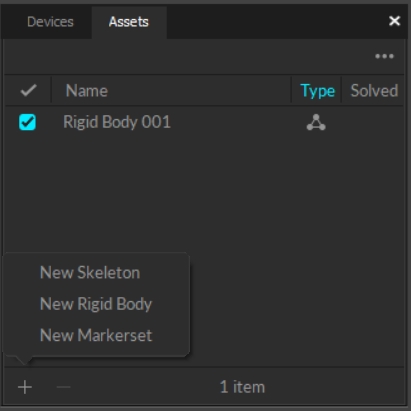
Task: Select the Rigid Body 001 row name
Action: pos(117,122)
